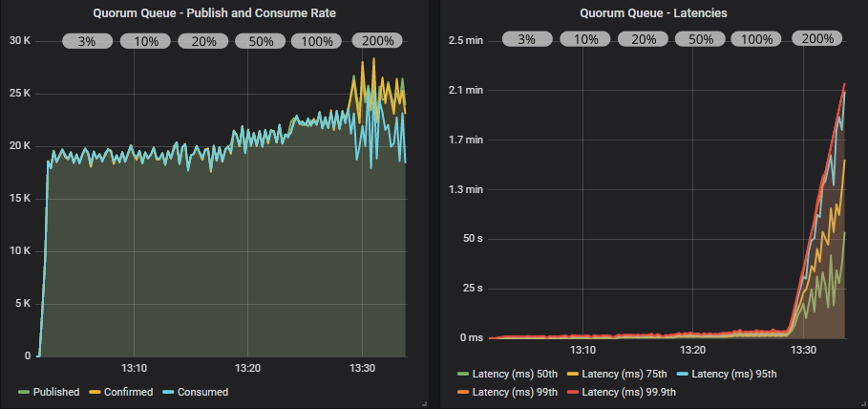The height and width of the screenshot is (409, 868).
Task: Click the 3% marker in the Publish Rate panel
Action: click(87, 40)
